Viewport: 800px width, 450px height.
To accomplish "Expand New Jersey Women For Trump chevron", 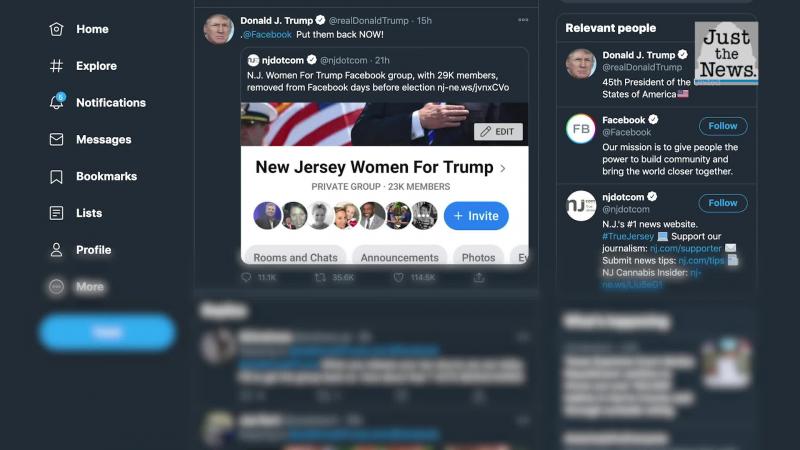I will pyautogui.click(x=503, y=168).
